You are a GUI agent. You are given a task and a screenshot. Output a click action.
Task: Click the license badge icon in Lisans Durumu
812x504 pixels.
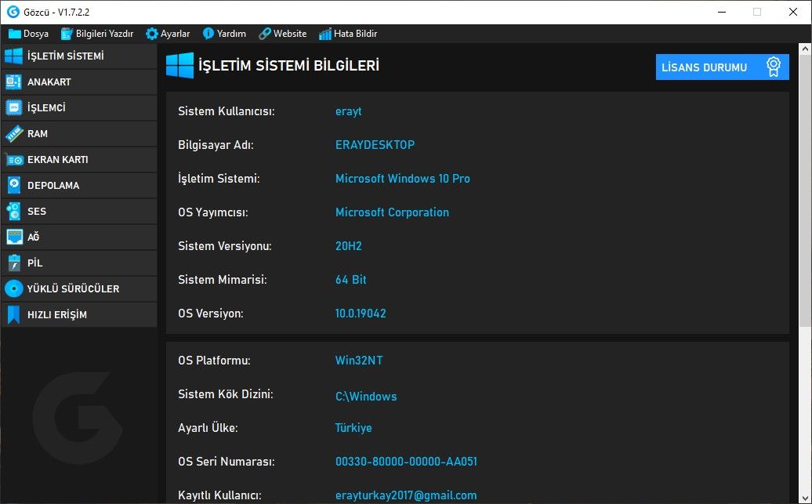click(773, 67)
